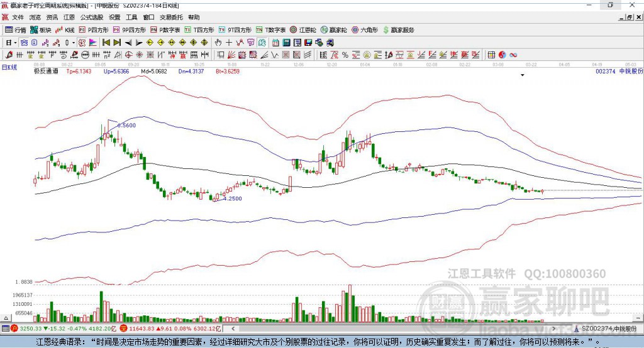Select the spiral drawing tool

[x=64, y=55]
